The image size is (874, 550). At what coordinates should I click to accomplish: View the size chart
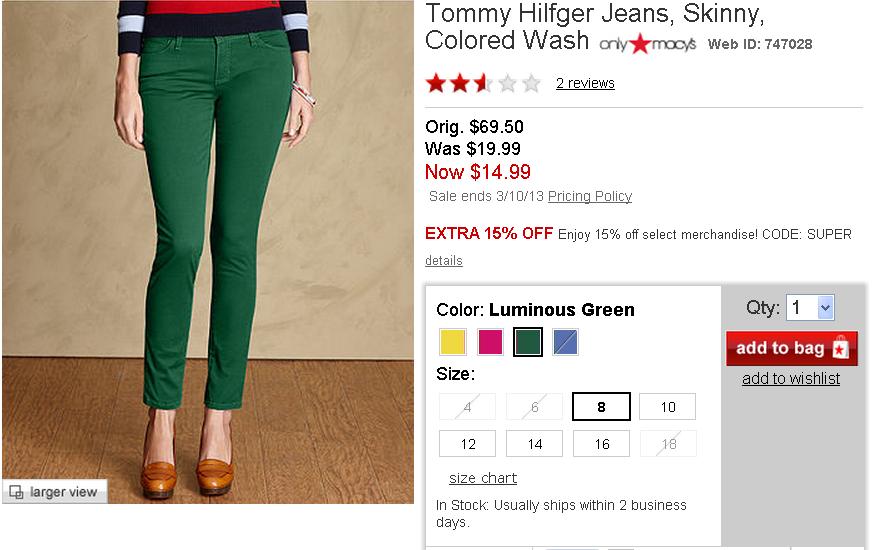tap(483, 478)
